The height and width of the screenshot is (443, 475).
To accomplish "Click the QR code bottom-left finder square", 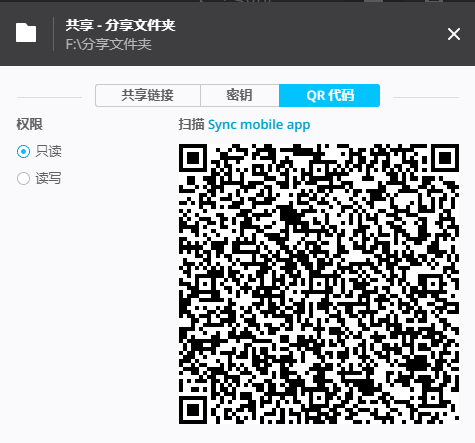I will click(193, 410).
